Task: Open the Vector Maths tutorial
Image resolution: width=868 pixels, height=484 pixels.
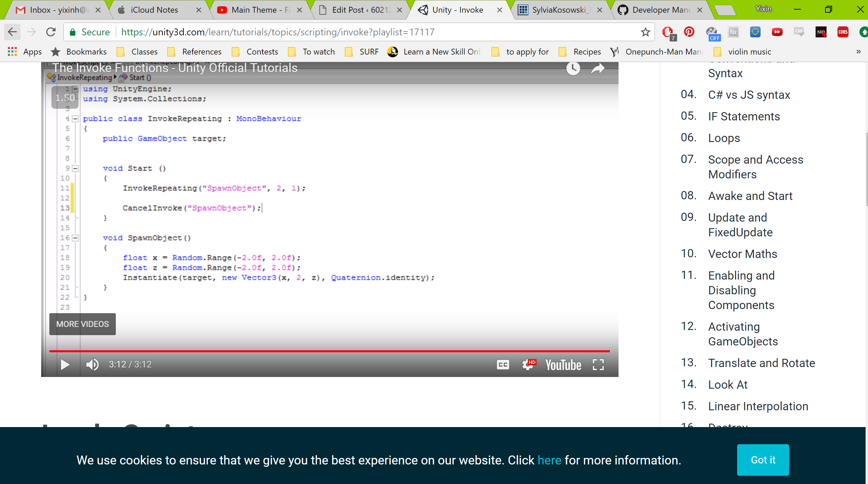Action: coord(743,254)
